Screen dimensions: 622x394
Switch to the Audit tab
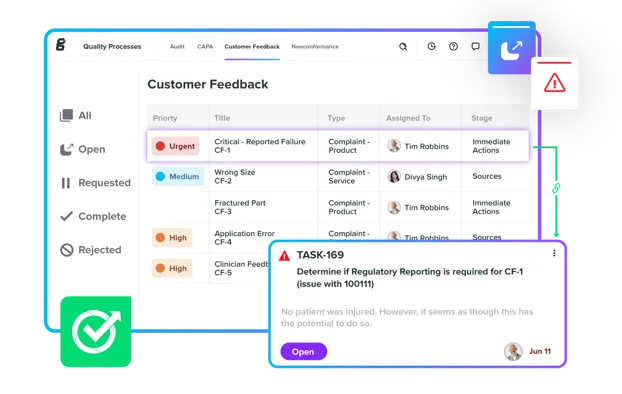point(177,46)
